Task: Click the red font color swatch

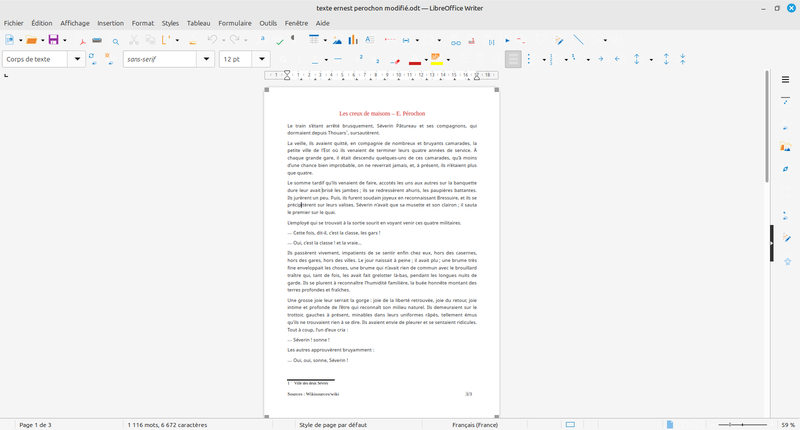Action: (414, 60)
